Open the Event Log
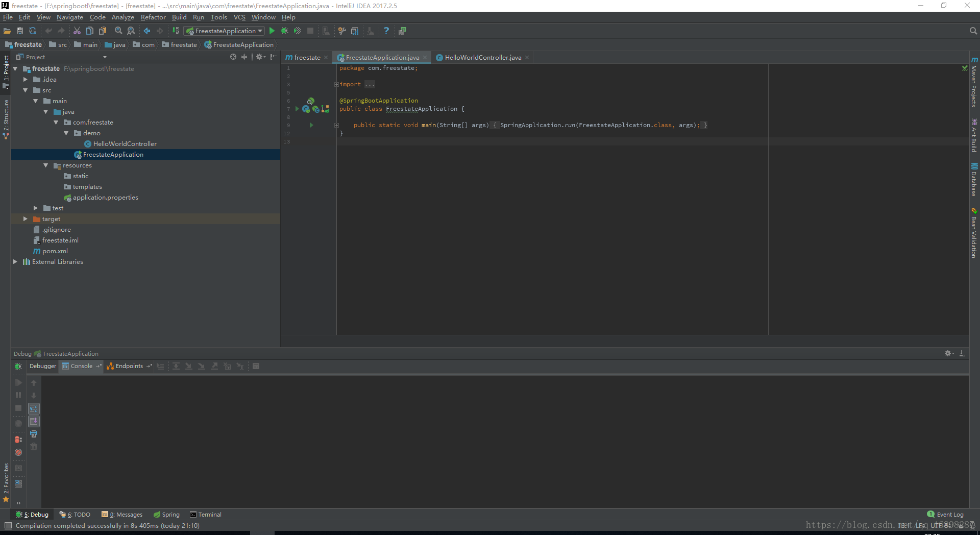The width and height of the screenshot is (980, 535). tap(945, 515)
